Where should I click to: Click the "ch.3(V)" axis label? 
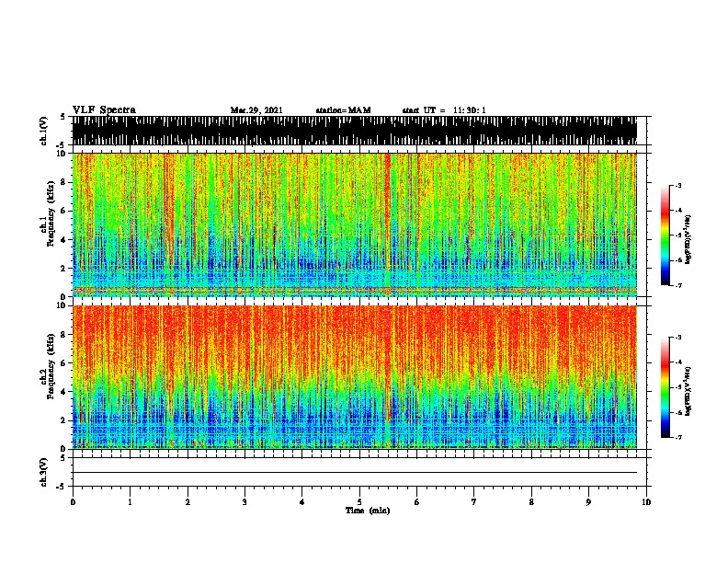tap(43, 472)
